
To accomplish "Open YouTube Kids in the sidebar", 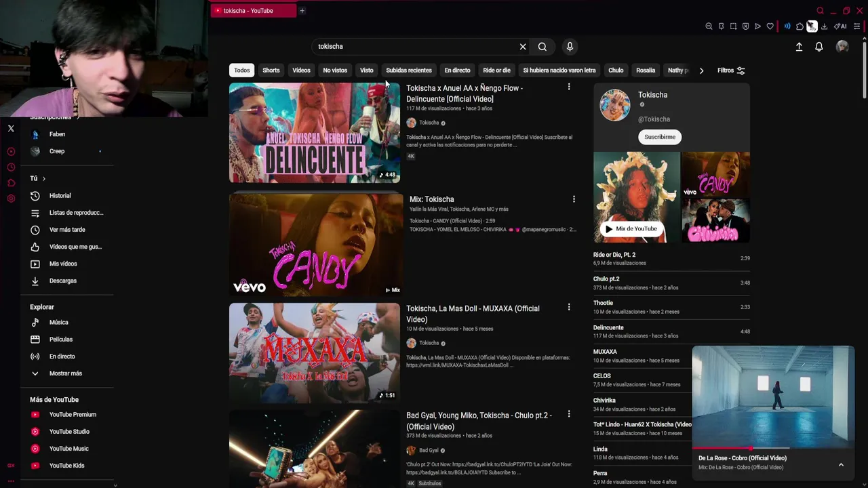I will click(68, 466).
